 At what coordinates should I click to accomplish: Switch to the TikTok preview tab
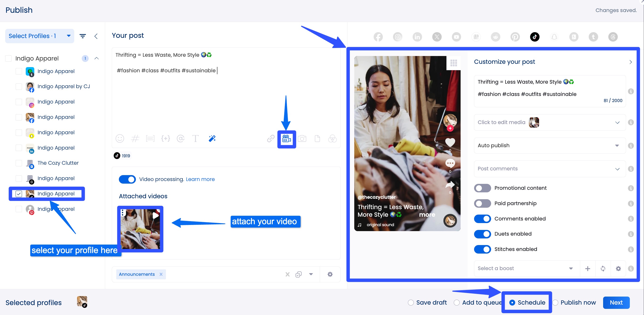(x=535, y=37)
